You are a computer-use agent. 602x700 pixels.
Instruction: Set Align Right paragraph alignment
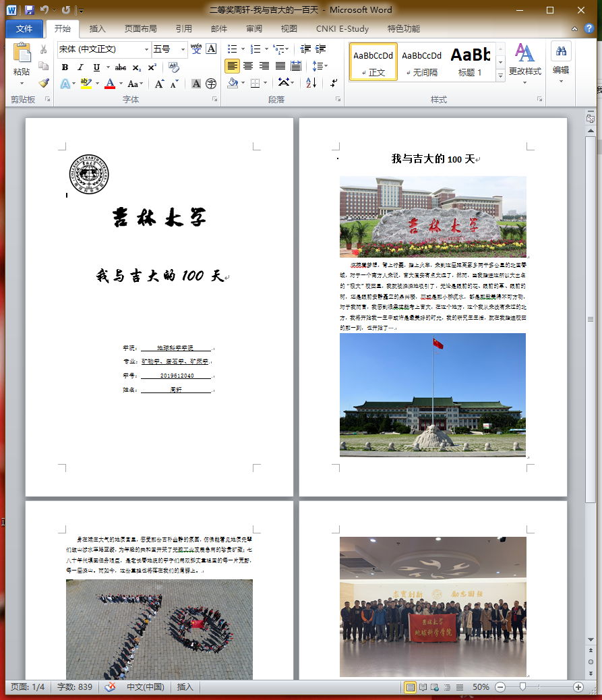pos(264,66)
